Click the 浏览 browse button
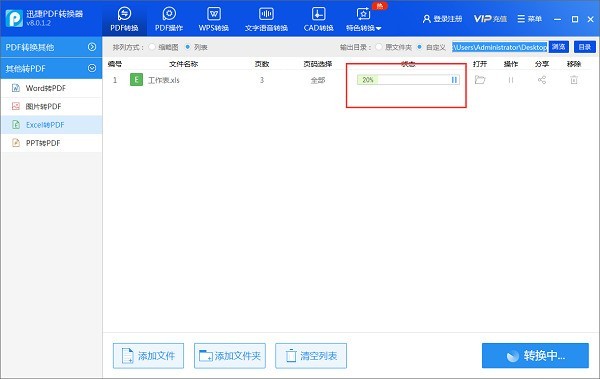600x379 pixels. (559, 47)
